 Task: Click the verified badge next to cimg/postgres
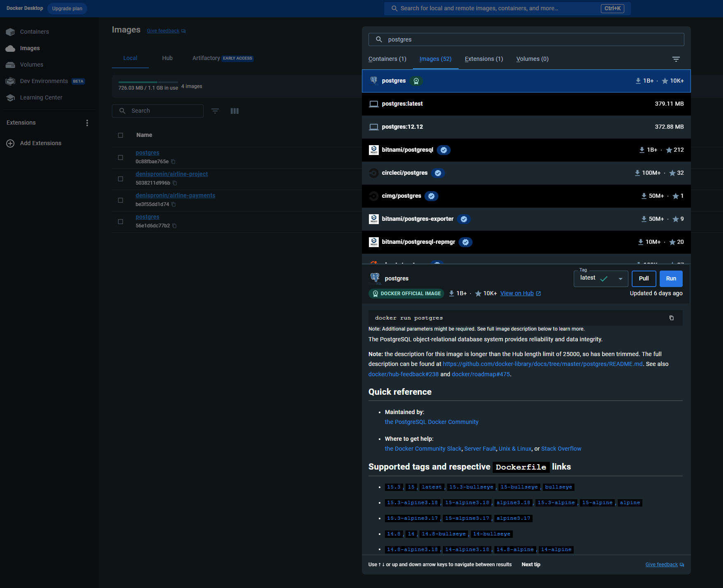[431, 196]
